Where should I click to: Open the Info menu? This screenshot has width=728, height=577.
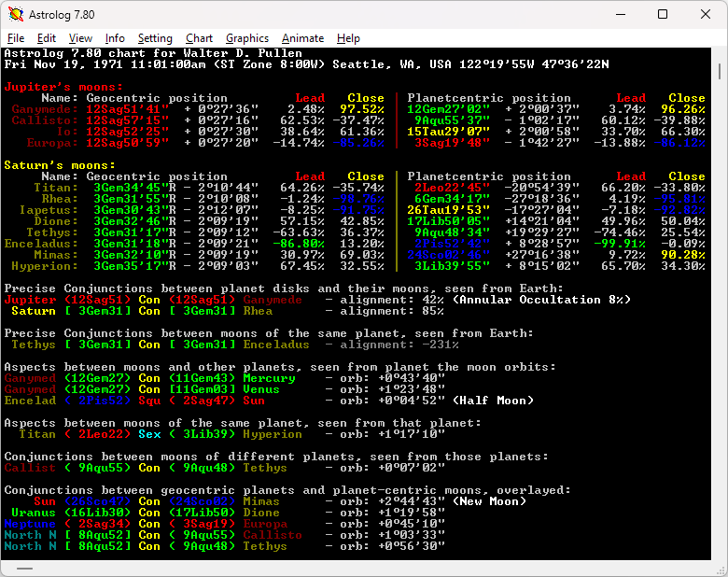(x=115, y=38)
